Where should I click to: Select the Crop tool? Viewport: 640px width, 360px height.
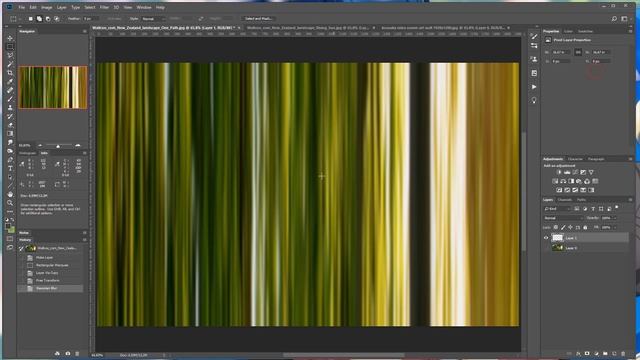(10, 73)
